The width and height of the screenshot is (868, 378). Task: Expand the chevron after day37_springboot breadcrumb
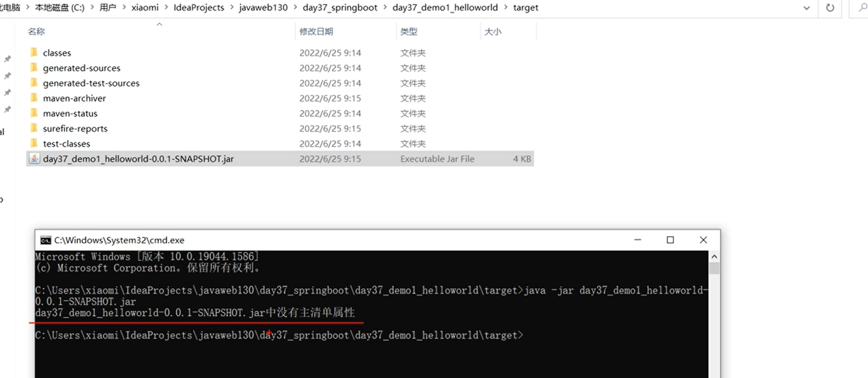click(x=385, y=8)
